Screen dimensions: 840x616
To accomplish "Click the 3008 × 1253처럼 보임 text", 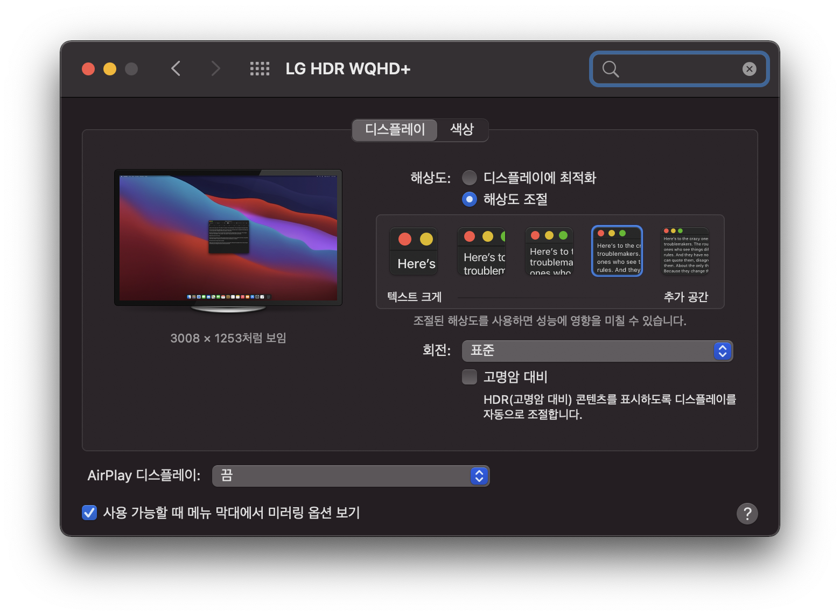I will [228, 338].
